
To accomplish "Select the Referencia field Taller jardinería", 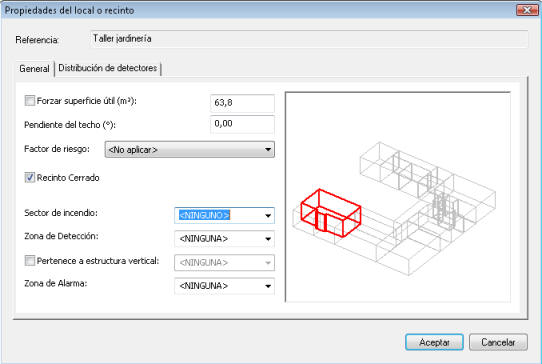I will click(309, 39).
